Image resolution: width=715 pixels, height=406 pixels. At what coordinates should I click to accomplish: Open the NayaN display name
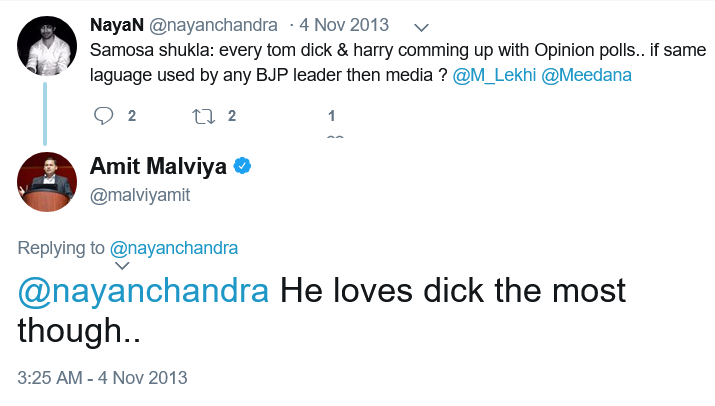(117, 25)
